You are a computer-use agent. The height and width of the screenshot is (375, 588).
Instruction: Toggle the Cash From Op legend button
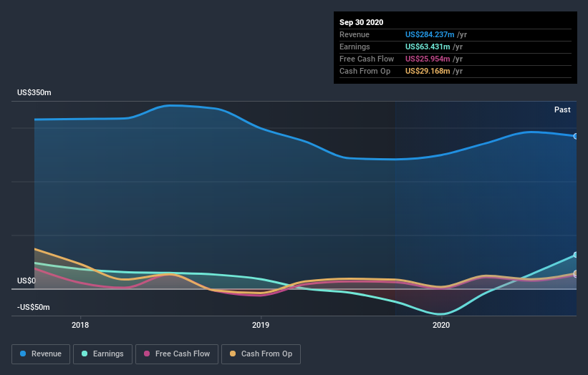(x=261, y=354)
